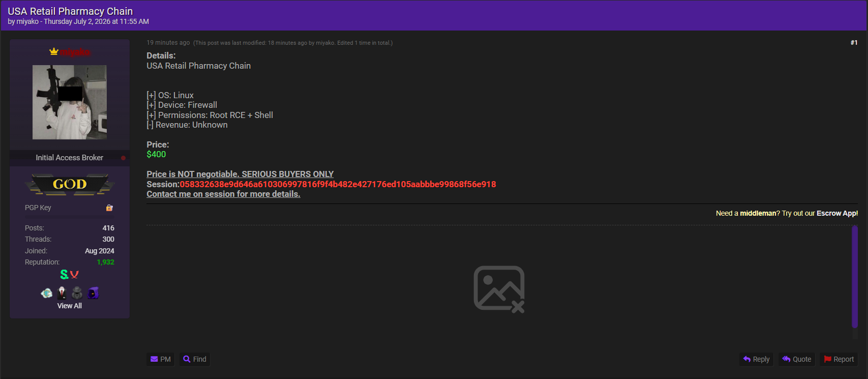This screenshot has height=379, width=868.
Task: Click the gold crown icon beside username
Action: coord(54,52)
